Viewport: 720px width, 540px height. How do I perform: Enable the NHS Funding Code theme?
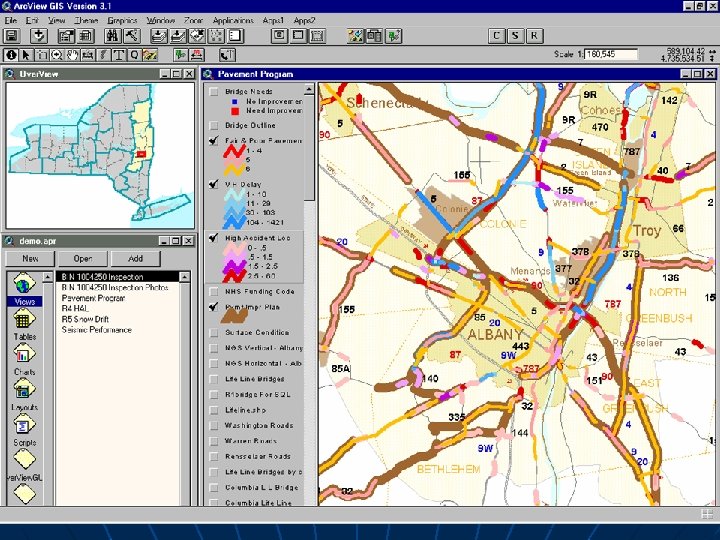point(213,291)
